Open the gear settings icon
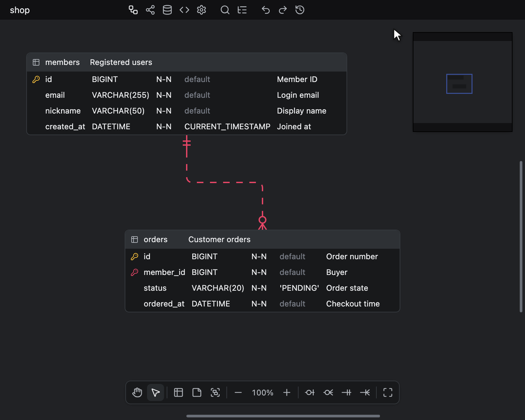The height and width of the screenshot is (420, 525). (x=201, y=10)
